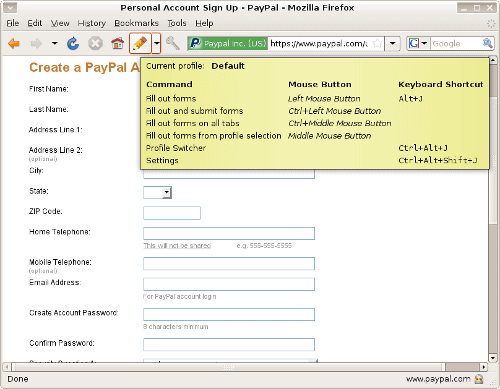
Task: Go to Home via house icon
Action: point(117,43)
